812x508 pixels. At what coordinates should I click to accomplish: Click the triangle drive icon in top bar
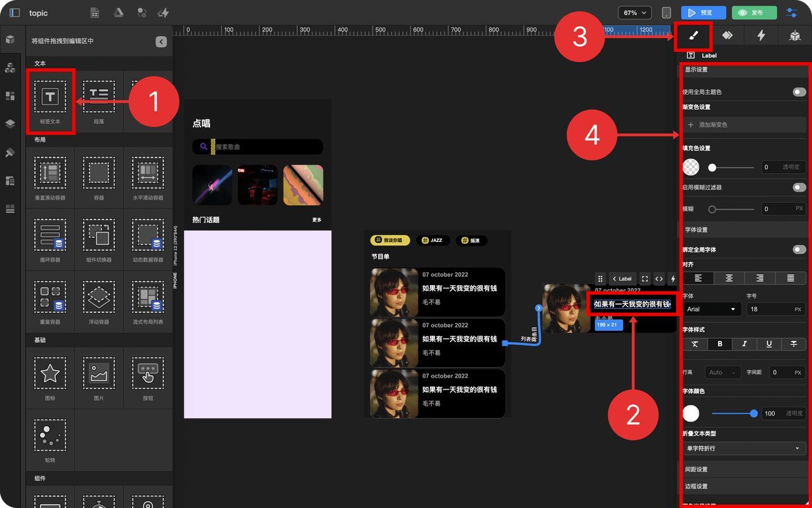118,13
